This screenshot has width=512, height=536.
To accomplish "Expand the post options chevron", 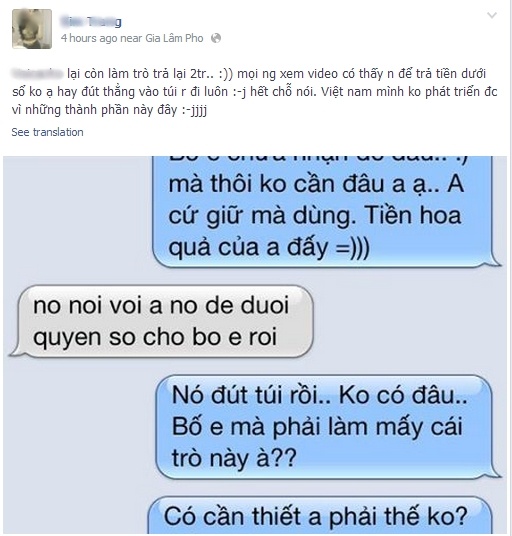I will [x=492, y=15].
